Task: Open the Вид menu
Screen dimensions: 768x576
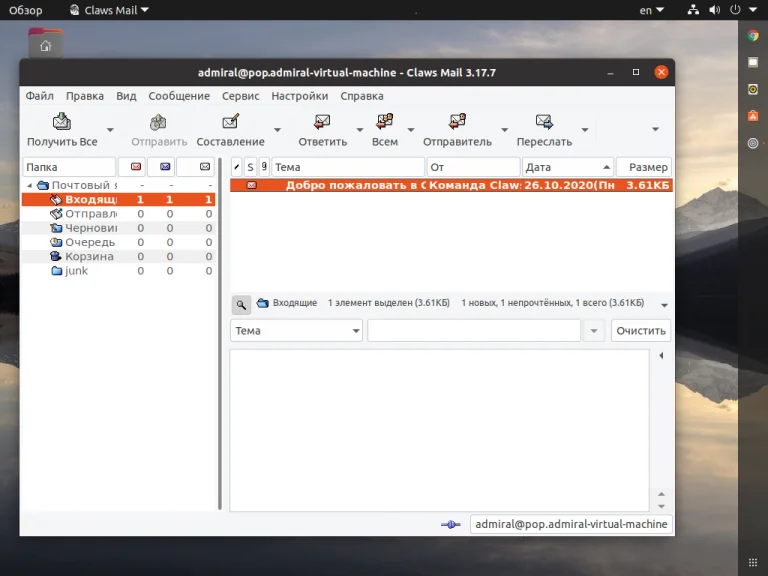Action: tap(126, 96)
